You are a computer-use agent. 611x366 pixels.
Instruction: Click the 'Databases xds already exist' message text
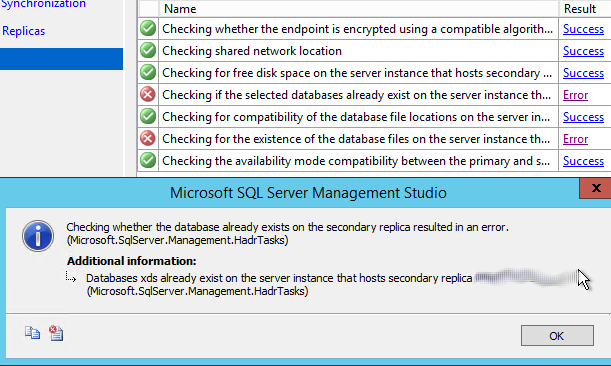279,284
